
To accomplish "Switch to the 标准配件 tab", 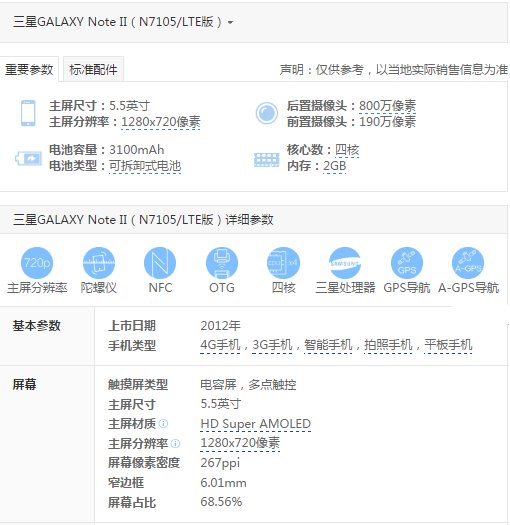I will [x=93, y=69].
